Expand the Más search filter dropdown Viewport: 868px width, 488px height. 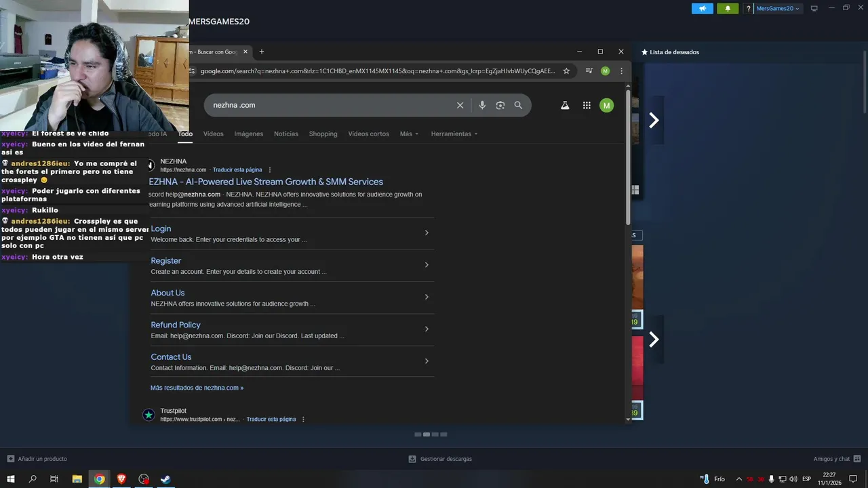pos(409,134)
